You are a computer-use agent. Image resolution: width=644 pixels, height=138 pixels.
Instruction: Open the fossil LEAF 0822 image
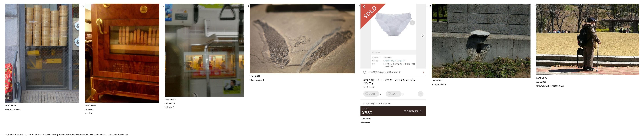(302, 39)
